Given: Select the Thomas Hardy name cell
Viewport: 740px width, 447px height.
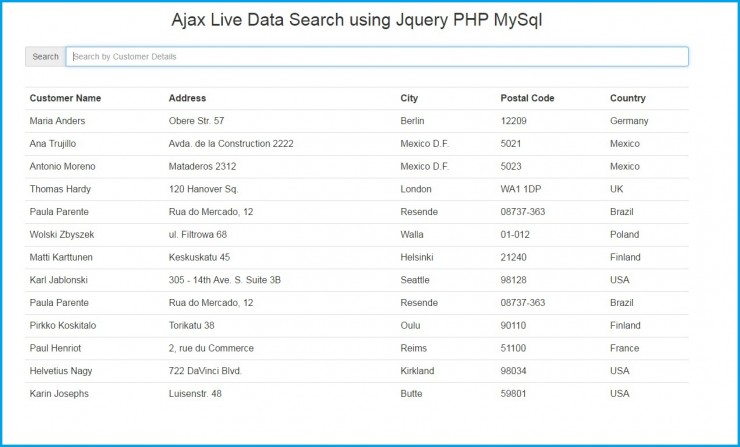Looking at the screenshot, I should pos(60,189).
